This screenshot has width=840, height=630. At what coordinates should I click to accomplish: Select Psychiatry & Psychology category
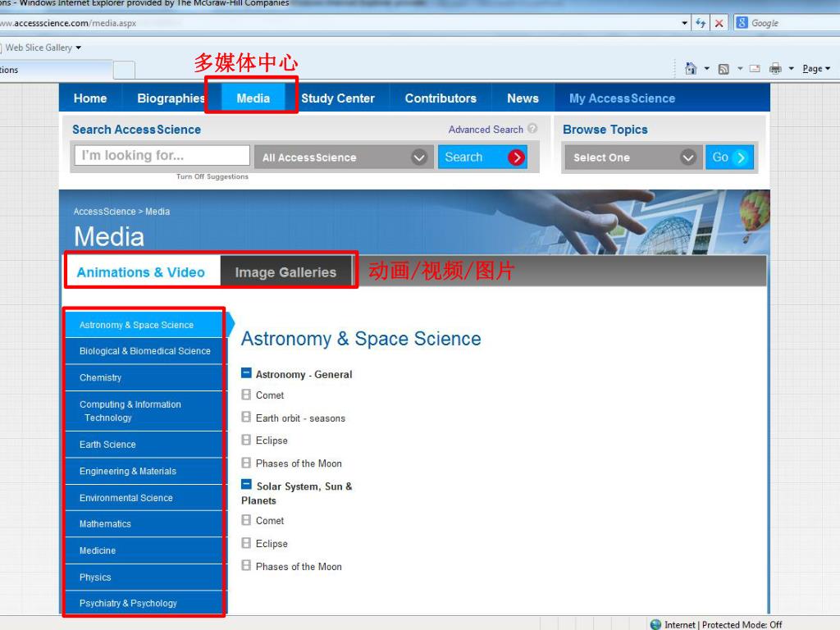pyautogui.click(x=144, y=603)
